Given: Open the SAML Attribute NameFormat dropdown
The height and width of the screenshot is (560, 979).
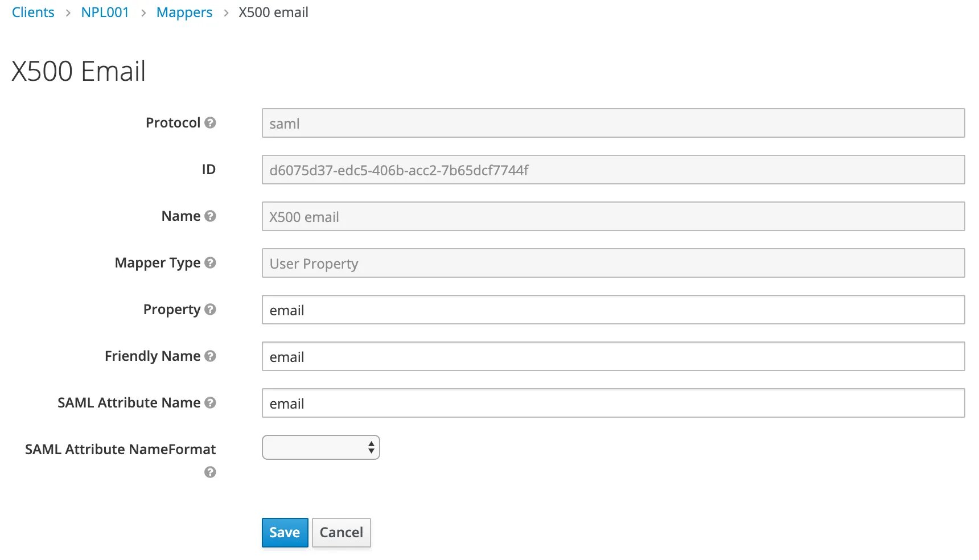Looking at the screenshot, I should pos(320,448).
